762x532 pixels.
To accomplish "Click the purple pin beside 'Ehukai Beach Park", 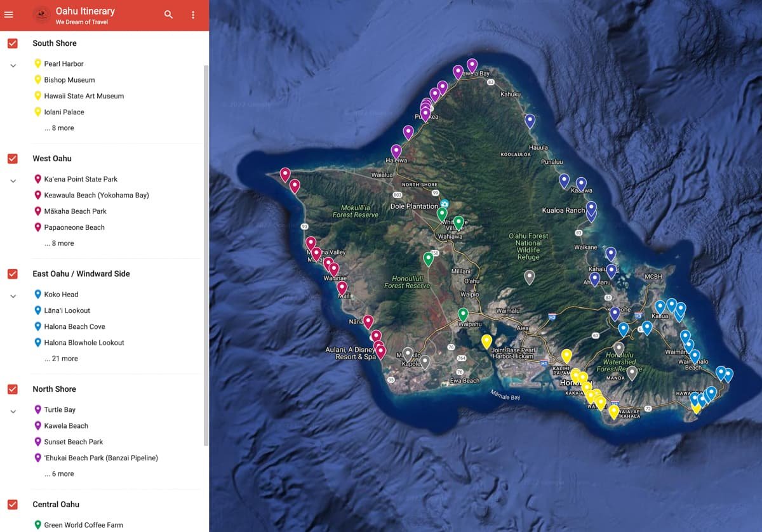I will [x=37, y=458].
